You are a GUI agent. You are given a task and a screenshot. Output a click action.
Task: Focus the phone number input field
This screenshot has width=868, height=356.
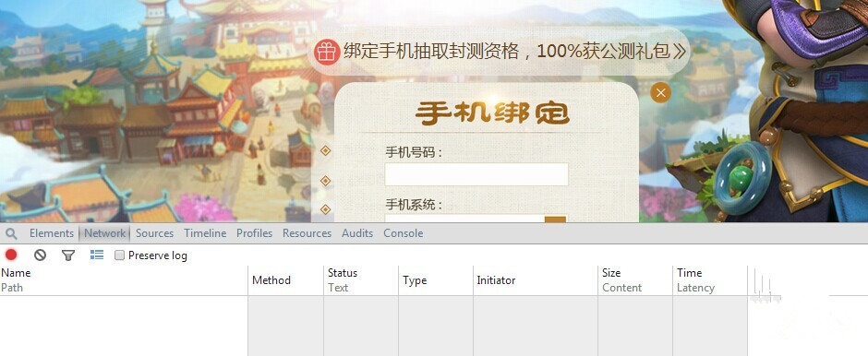[476, 174]
